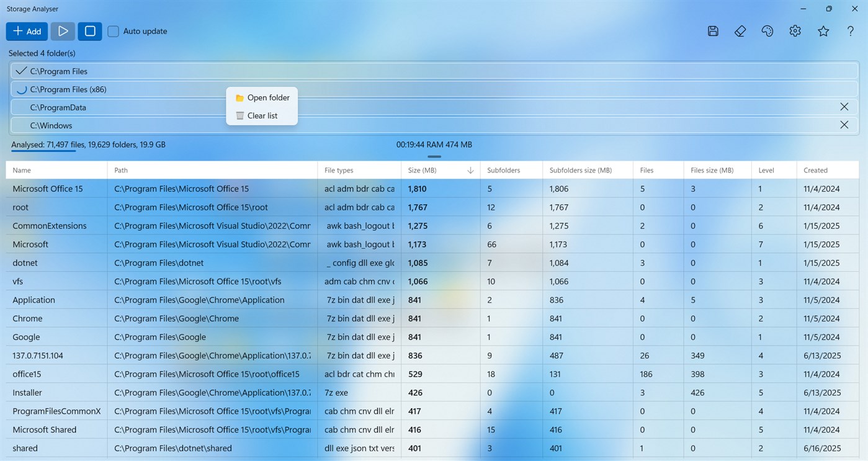Click the Add button

(27, 30)
